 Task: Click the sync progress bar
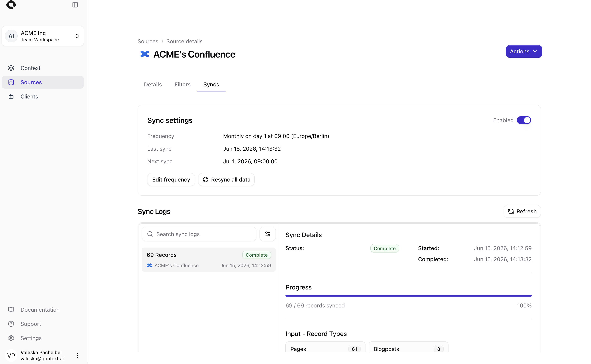click(x=408, y=296)
